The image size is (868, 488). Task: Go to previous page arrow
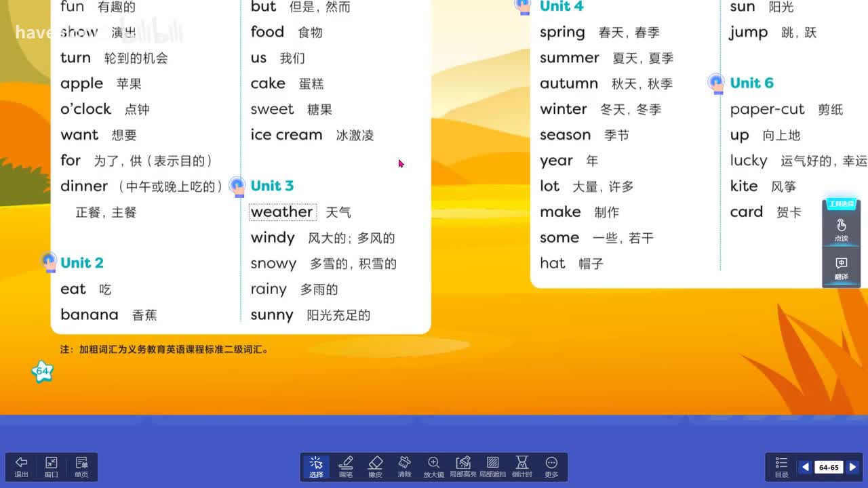point(805,467)
